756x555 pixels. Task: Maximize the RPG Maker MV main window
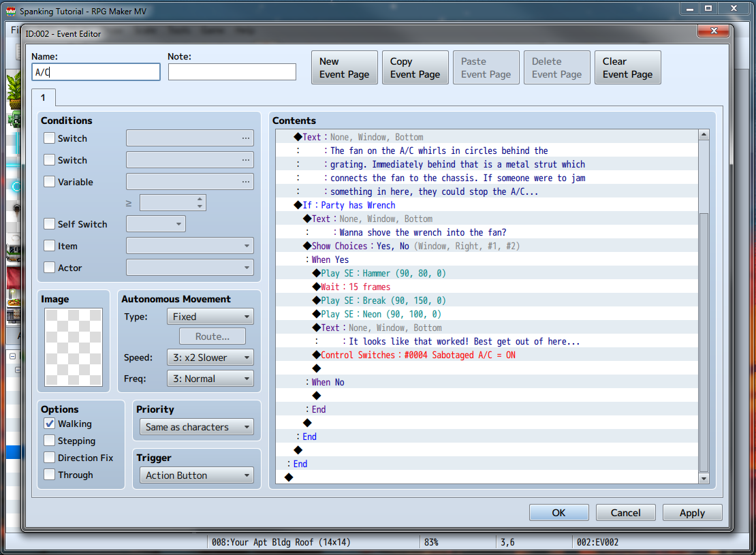click(708, 8)
